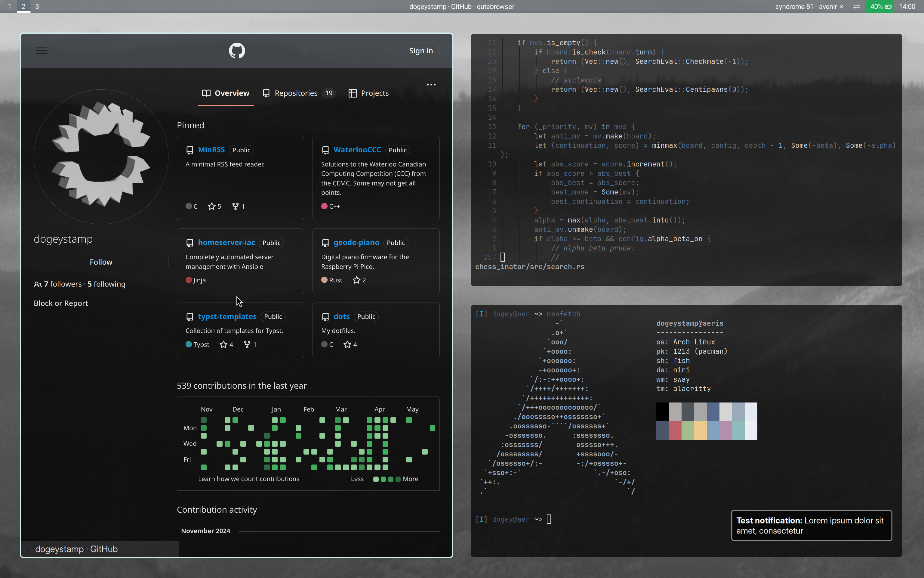
Task: Open the three-dots profile options menu
Action: 431,85
